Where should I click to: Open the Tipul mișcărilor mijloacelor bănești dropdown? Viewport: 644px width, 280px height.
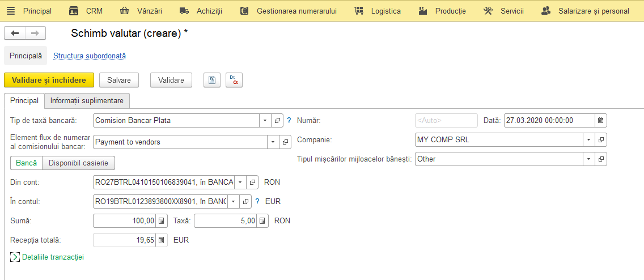point(589,159)
